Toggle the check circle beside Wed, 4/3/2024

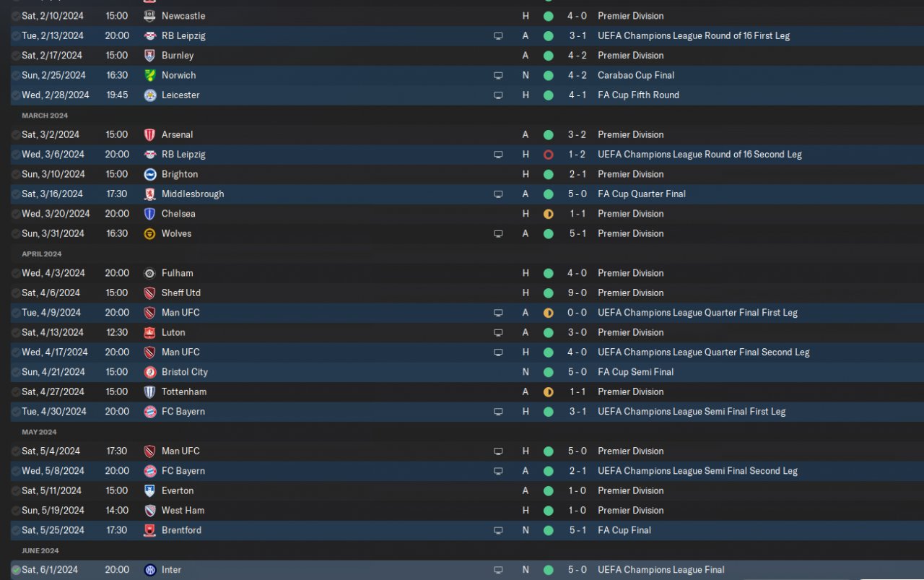click(16, 273)
